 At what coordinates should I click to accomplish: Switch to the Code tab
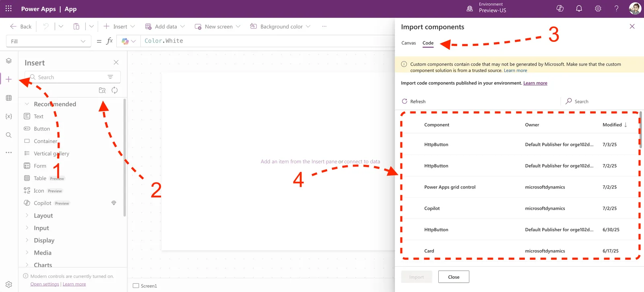point(428,43)
